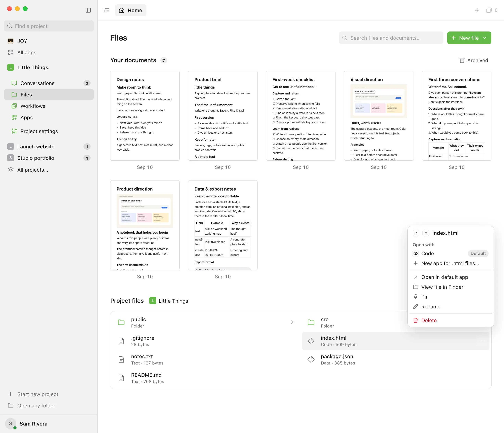Expand the Little Things project in sidebar
The image size is (504, 433).
[x=49, y=67]
